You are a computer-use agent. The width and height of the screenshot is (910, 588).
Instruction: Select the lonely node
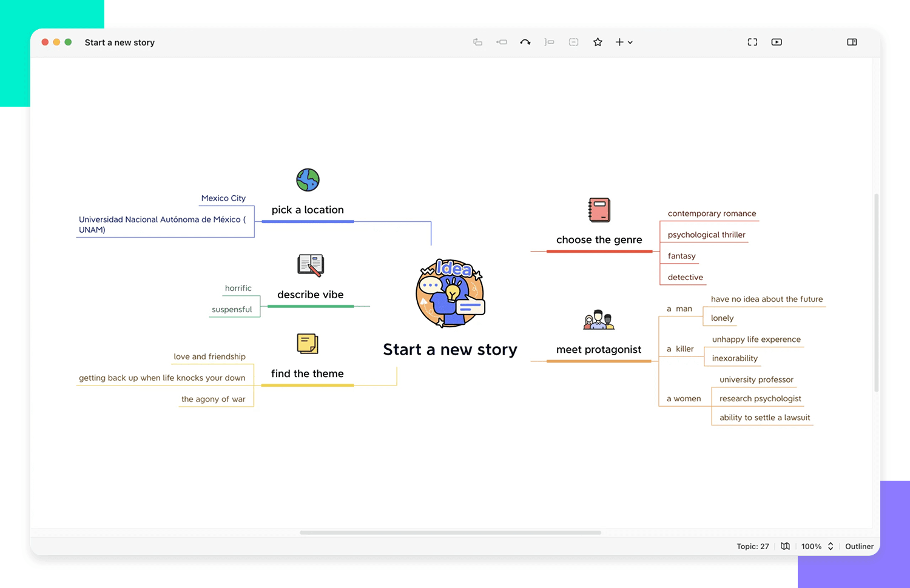tap(722, 318)
